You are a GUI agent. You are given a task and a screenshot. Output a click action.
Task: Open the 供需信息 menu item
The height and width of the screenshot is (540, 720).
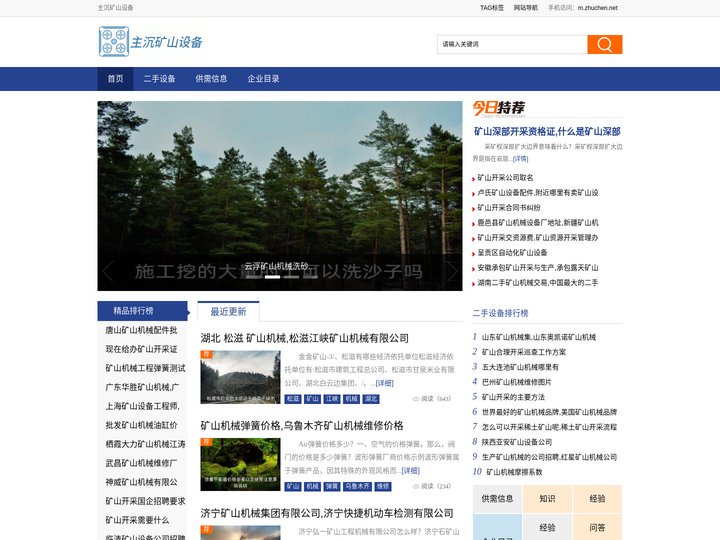(x=211, y=79)
